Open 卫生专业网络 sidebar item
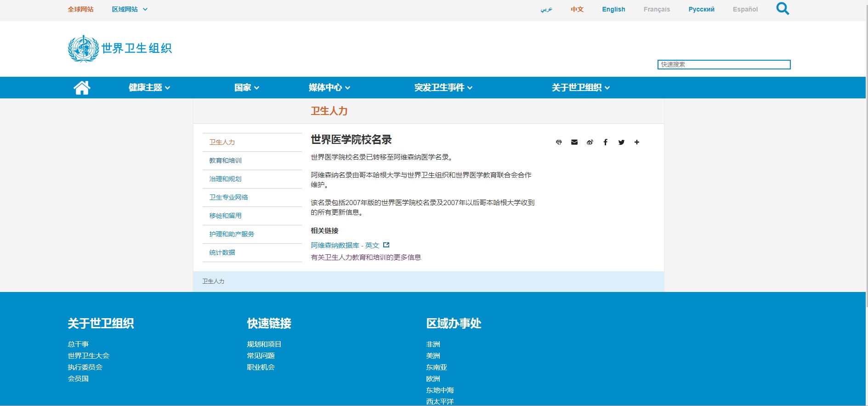 tap(252, 197)
